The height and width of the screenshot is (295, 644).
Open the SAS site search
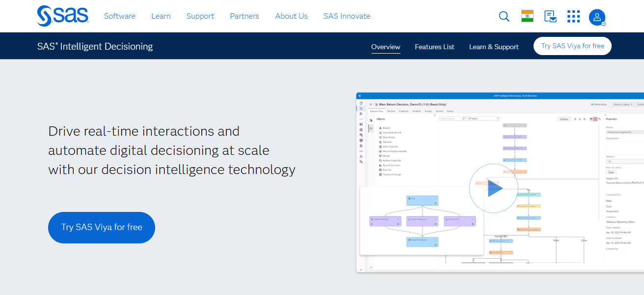[x=504, y=16]
